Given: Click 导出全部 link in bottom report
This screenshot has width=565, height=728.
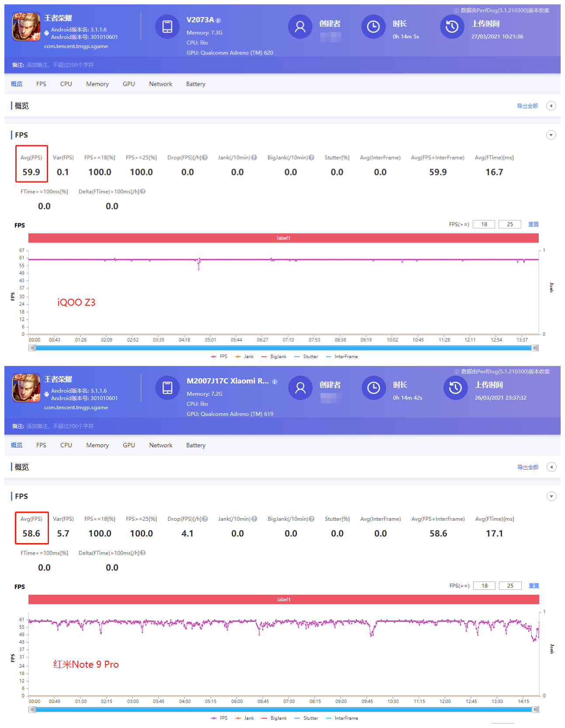Looking at the screenshot, I should point(528,467).
